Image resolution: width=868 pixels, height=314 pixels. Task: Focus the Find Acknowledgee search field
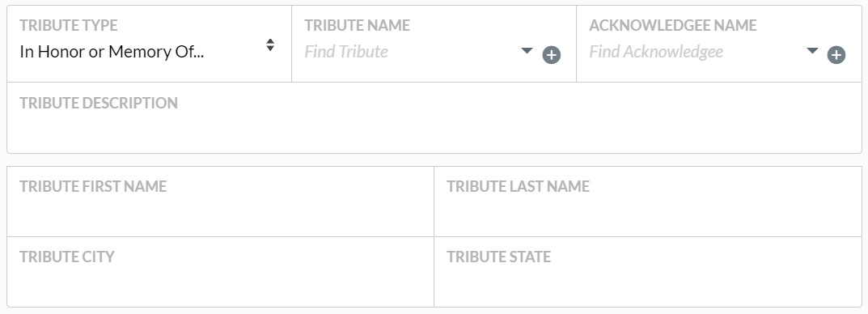(695, 52)
